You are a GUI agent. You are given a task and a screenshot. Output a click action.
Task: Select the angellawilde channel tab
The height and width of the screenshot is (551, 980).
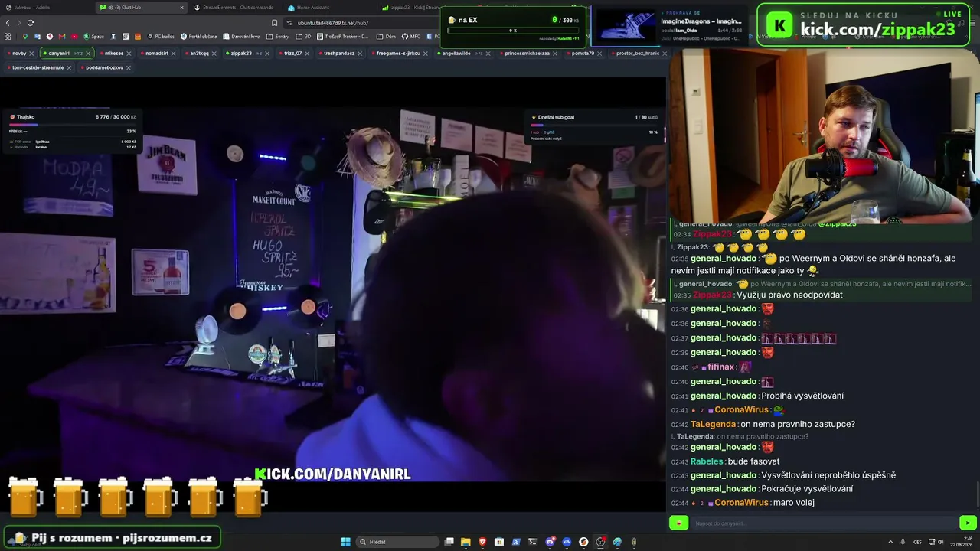tap(465, 54)
